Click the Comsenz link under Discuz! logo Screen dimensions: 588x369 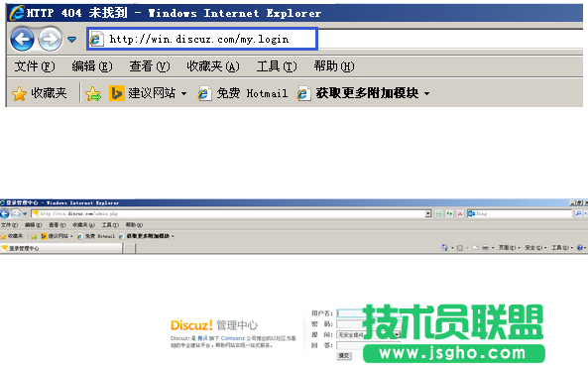pyautogui.click(x=232, y=338)
